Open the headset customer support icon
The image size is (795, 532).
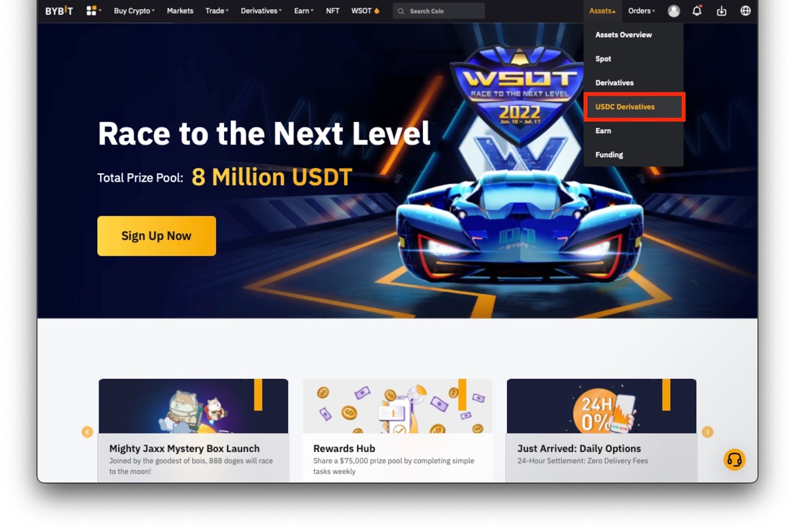coord(734,459)
